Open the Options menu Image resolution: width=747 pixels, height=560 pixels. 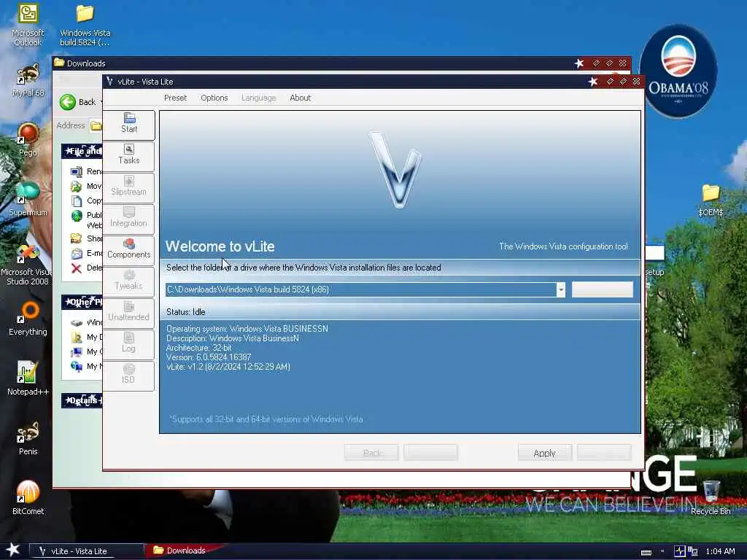pyautogui.click(x=214, y=98)
